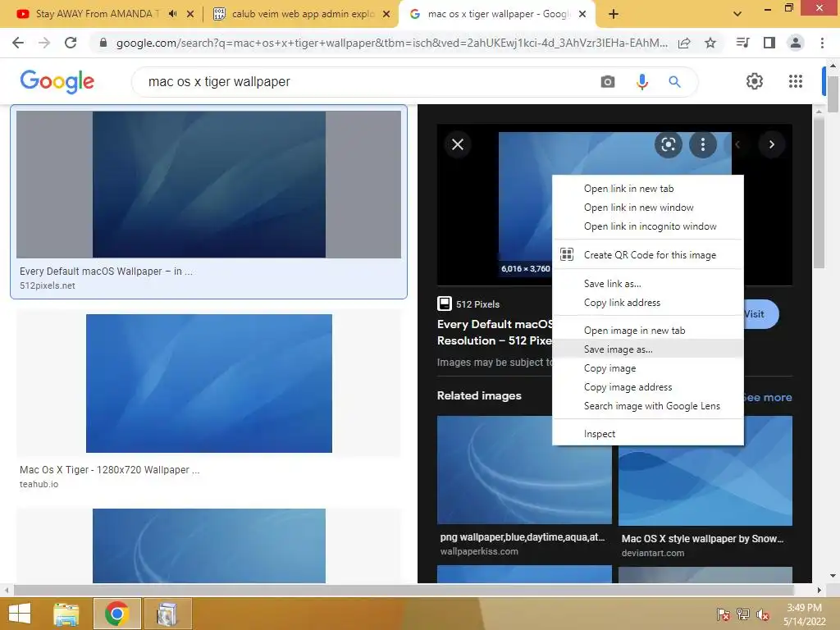Choose 'Open link in incognito window'
840x630 pixels.
[648, 226]
